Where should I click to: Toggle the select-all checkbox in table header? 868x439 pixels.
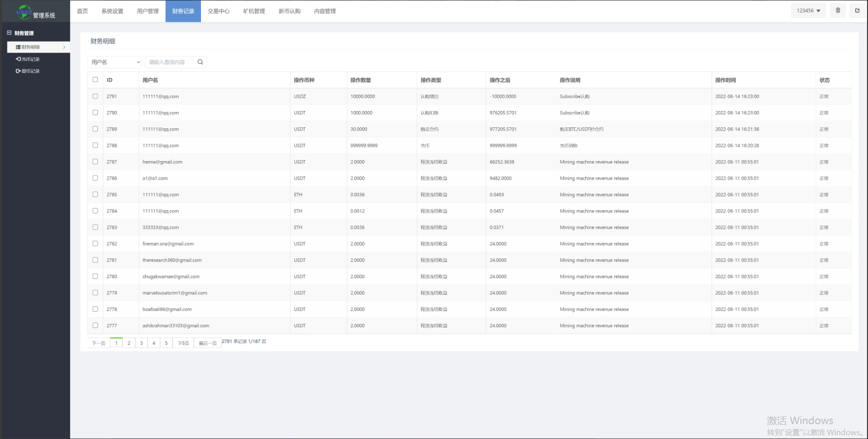pyautogui.click(x=95, y=79)
